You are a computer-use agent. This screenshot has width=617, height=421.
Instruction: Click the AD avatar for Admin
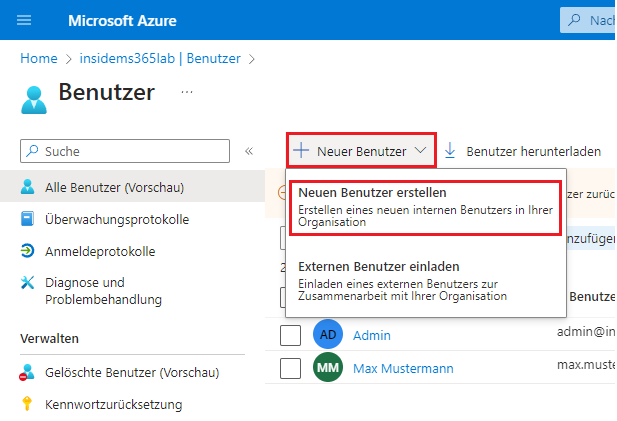click(x=327, y=335)
